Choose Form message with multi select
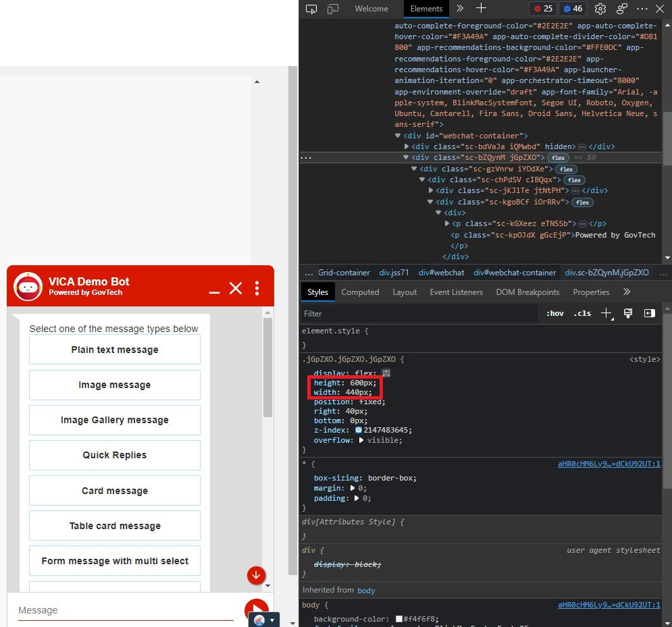 click(115, 561)
